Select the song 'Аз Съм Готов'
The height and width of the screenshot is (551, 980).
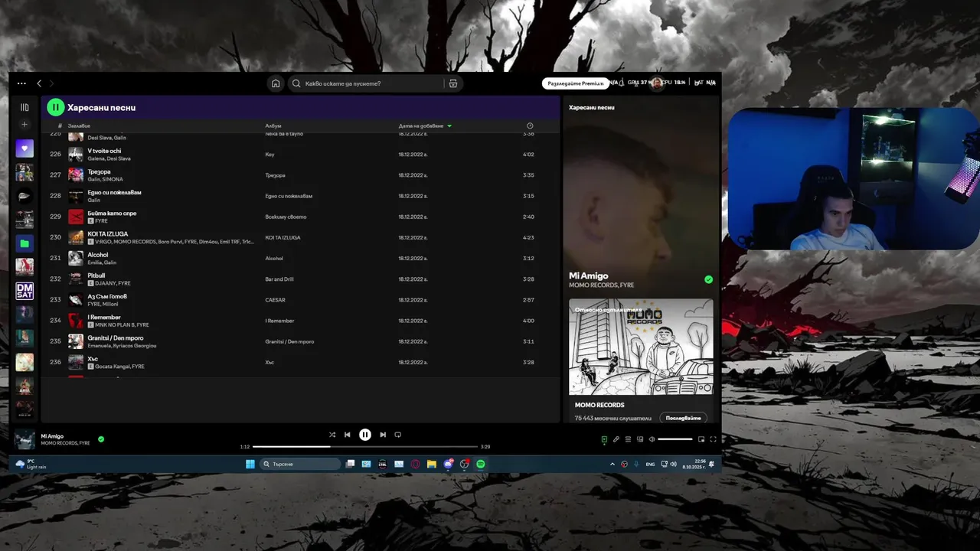coord(107,296)
